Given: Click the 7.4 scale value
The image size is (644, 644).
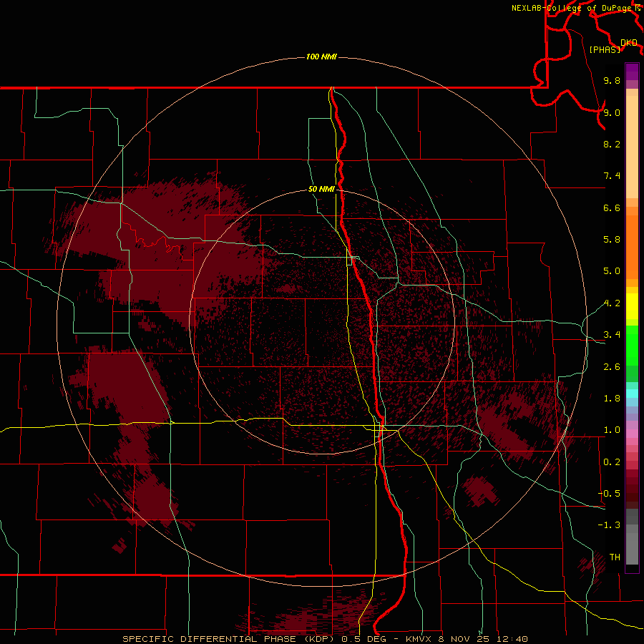Looking at the screenshot, I should click(x=612, y=176).
